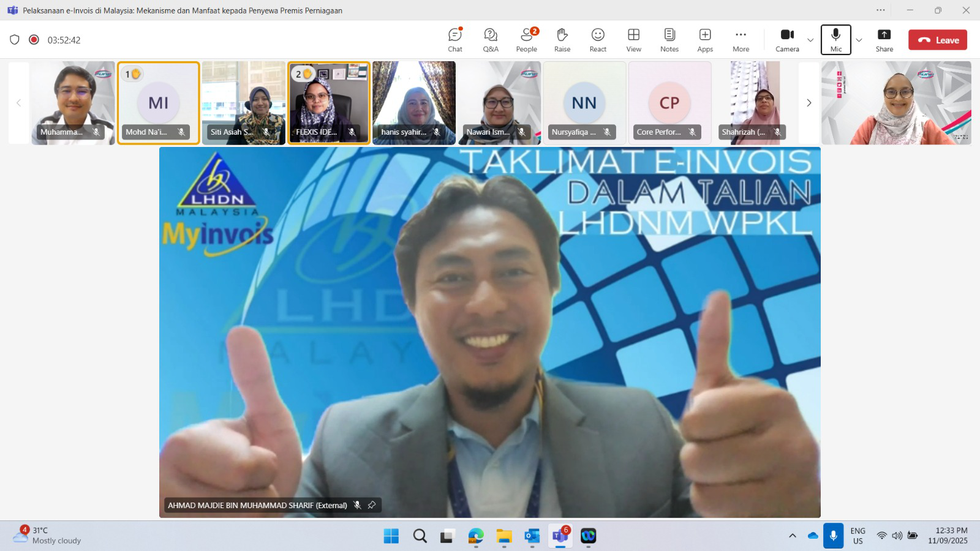
Task: Open the View layout menu
Action: tap(633, 40)
